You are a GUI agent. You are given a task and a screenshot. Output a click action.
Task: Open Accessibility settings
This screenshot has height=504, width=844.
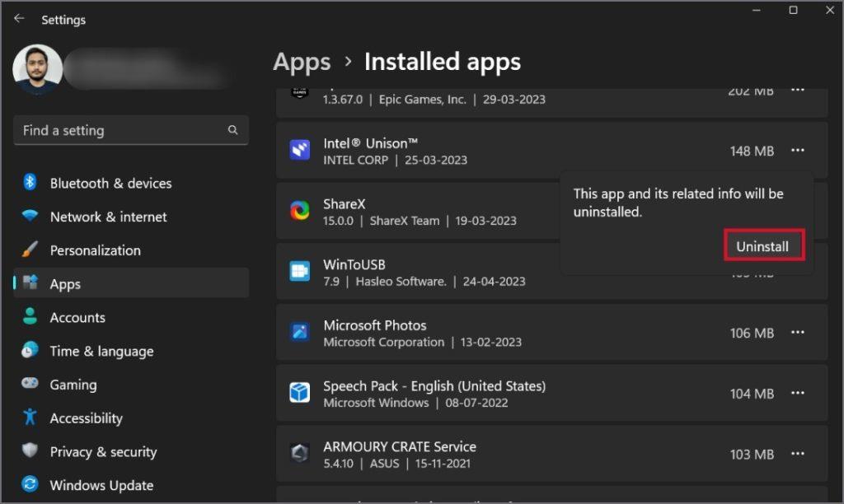(131, 418)
